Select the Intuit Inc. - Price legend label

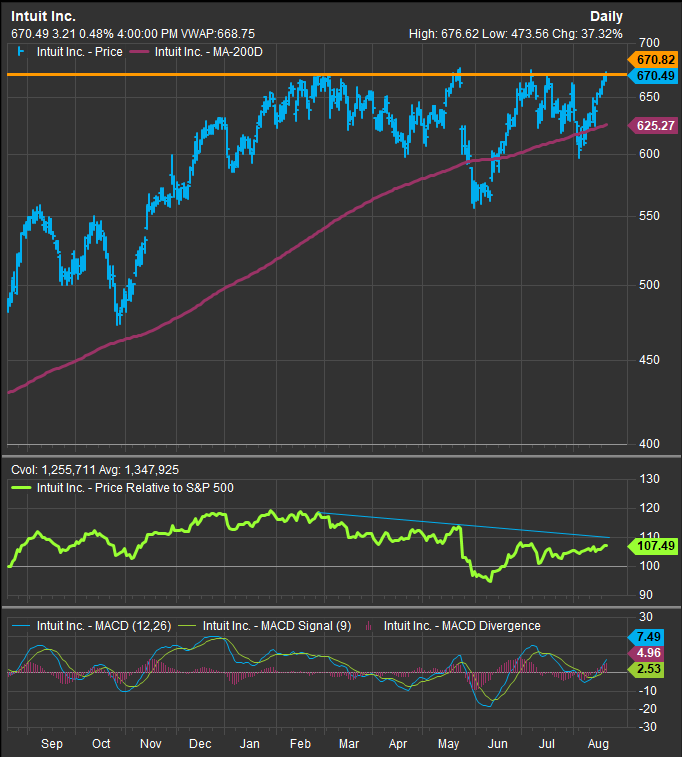pos(80,52)
